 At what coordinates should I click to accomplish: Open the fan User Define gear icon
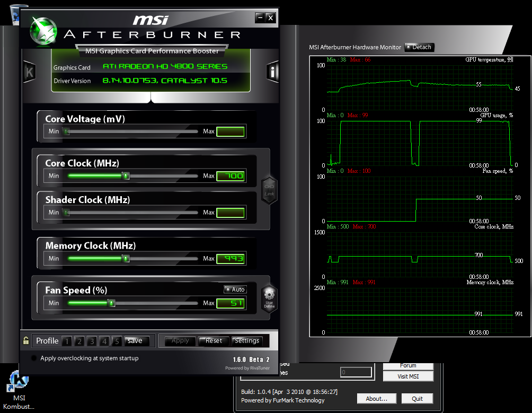pyautogui.click(x=269, y=298)
